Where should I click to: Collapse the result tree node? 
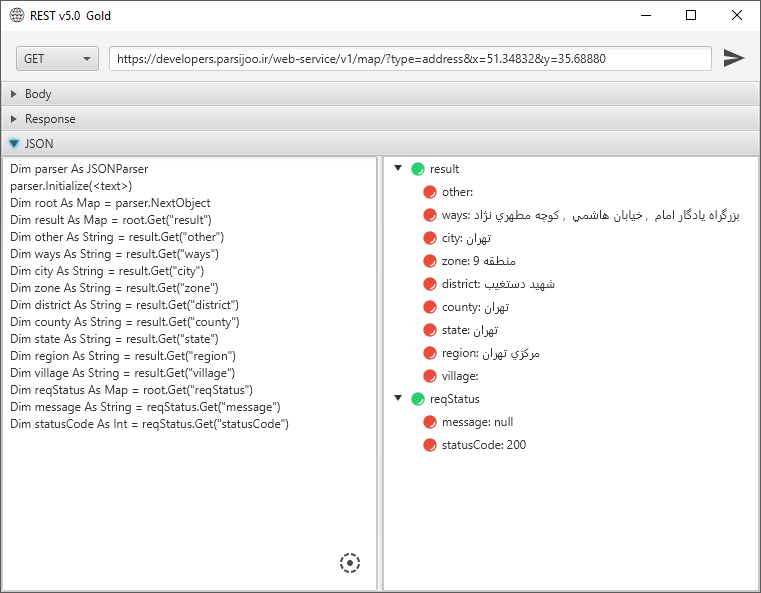398,169
